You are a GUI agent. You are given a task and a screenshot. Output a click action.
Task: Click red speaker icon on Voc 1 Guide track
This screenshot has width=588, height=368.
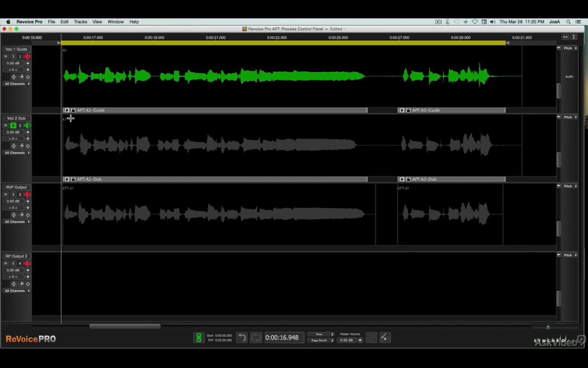[x=28, y=56]
